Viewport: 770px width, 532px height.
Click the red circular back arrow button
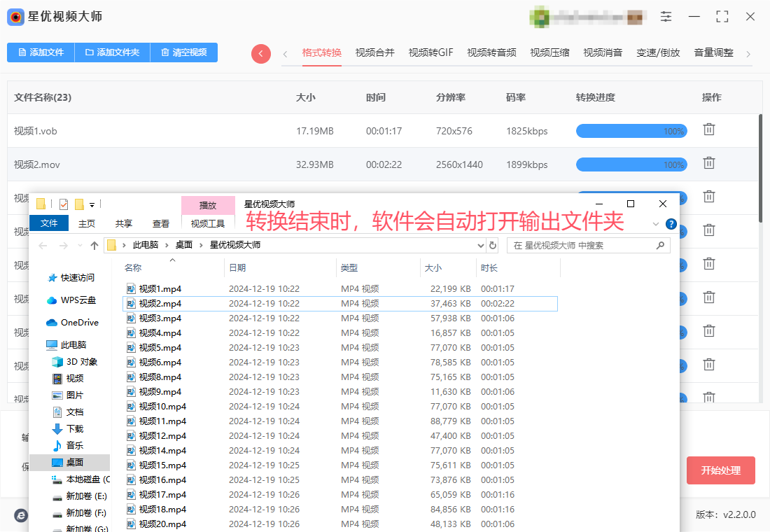[261, 53]
